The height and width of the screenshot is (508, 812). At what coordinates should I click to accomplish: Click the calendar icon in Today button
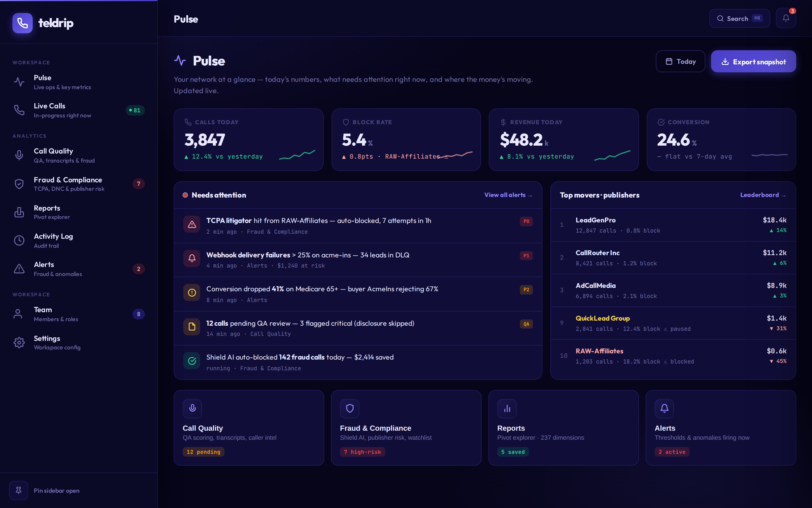click(669, 62)
